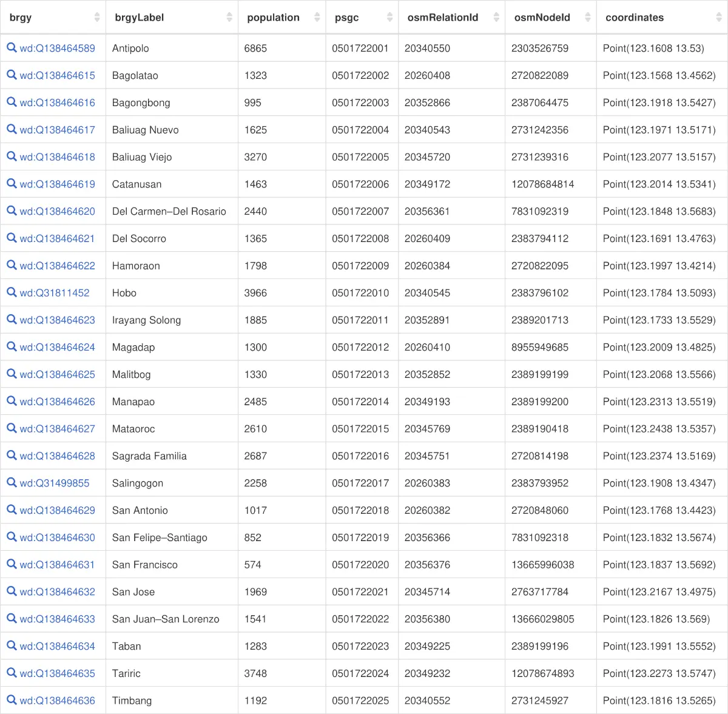
Task: Click the magnifier icon next to wd:Q31811452
Action: tap(12, 292)
